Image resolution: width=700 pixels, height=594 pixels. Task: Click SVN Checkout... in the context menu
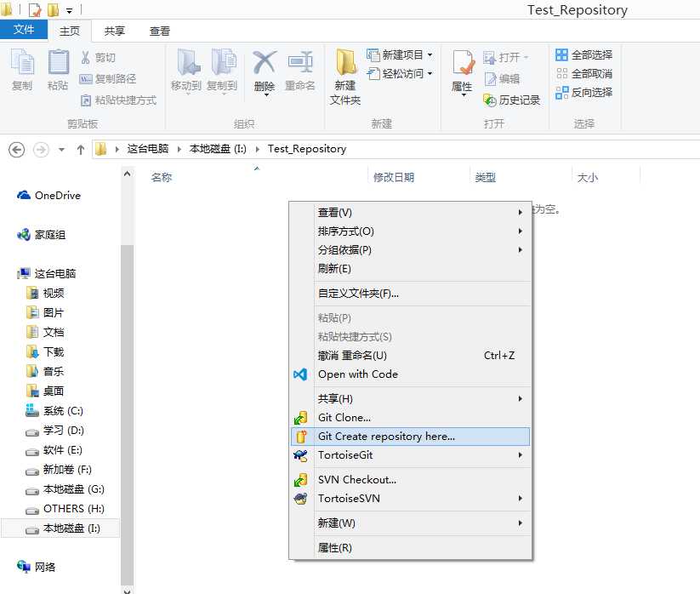click(x=410, y=480)
